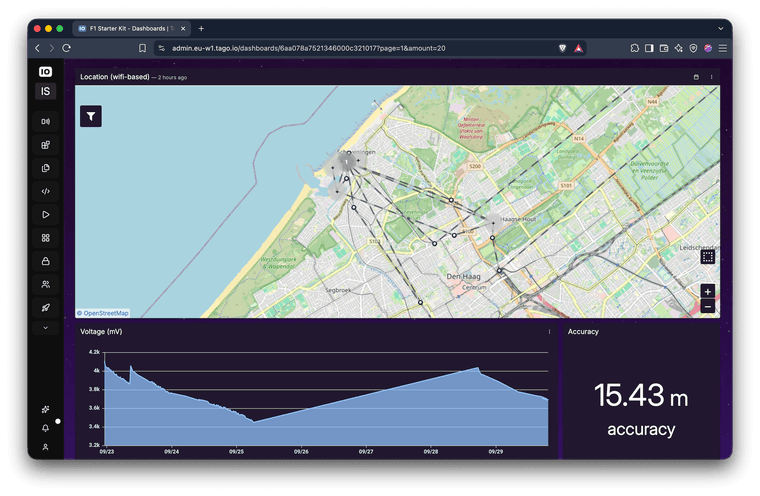Click the cluster marker numbered 1 on the map
760x496 pixels.
click(x=347, y=162)
